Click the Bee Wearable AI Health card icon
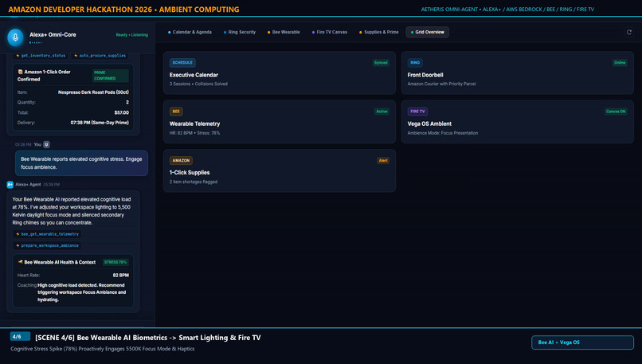This screenshot has height=364, width=642. click(20, 262)
